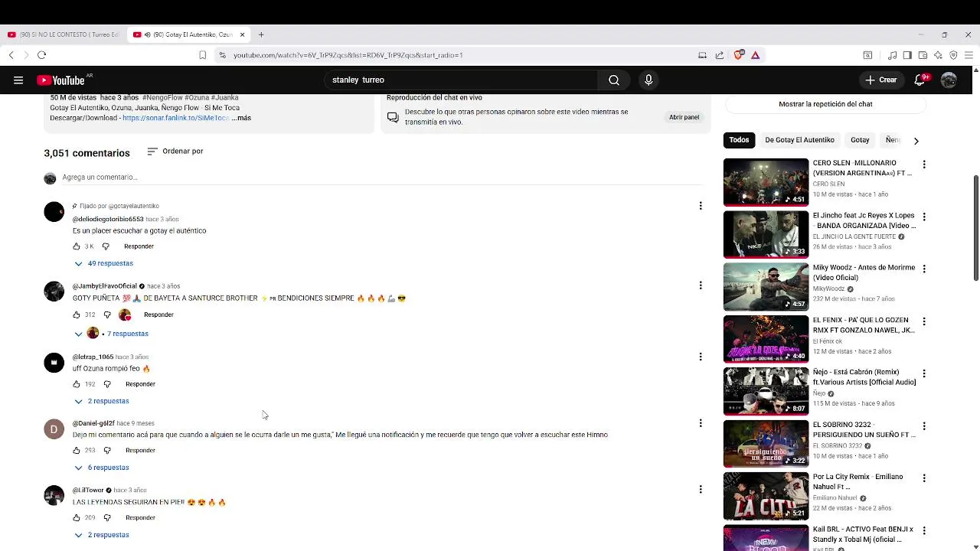Image resolution: width=980 pixels, height=551 pixels.
Task: Reply to the pinned comment via Responder
Action: 139,246
